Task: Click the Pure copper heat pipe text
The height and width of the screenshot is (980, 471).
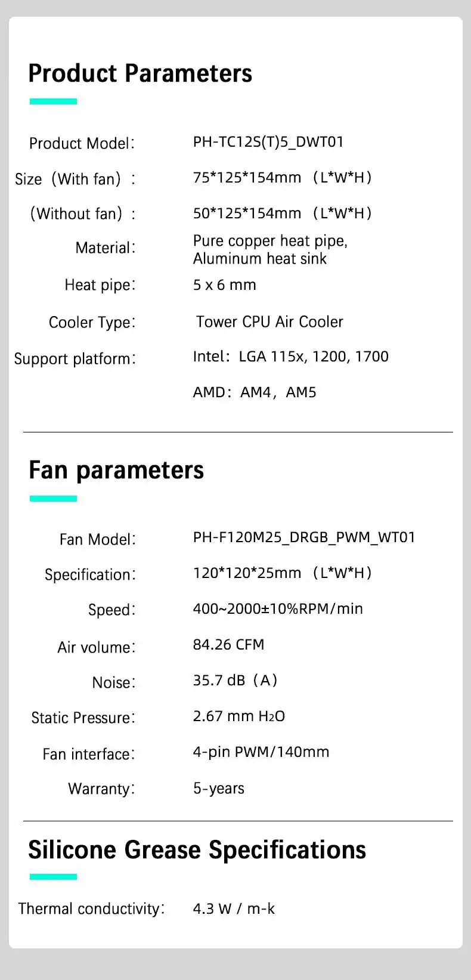Action: [x=270, y=241]
